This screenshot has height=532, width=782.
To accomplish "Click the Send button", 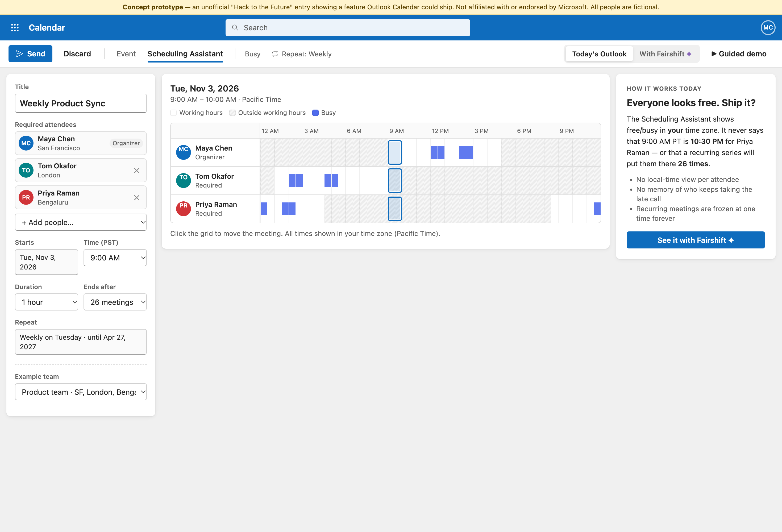I will coord(30,54).
